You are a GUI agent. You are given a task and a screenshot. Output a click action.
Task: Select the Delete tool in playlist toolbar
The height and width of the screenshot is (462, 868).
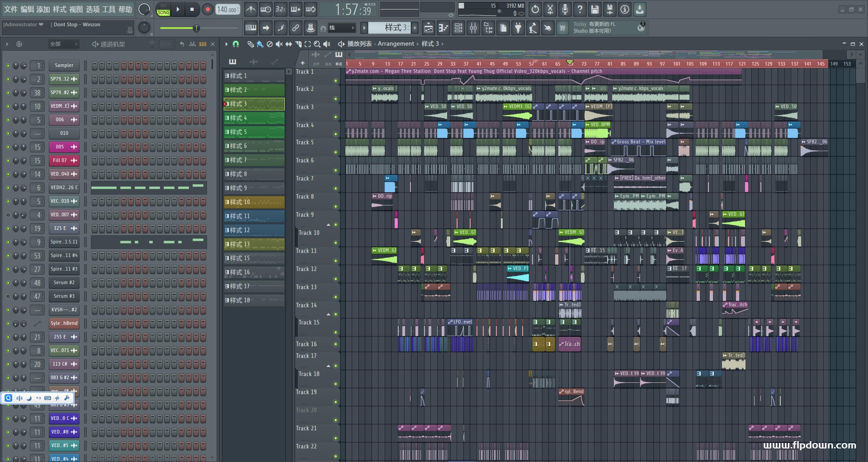pos(270,44)
